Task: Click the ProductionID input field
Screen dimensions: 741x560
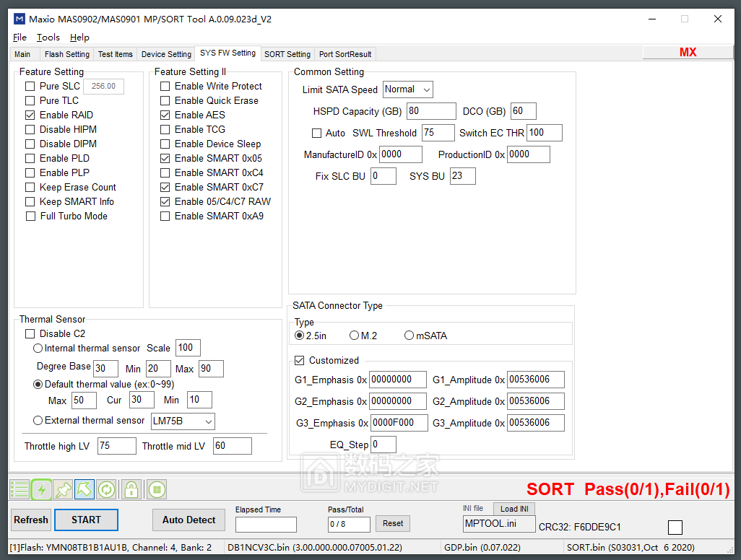Action: coord(529,154)
